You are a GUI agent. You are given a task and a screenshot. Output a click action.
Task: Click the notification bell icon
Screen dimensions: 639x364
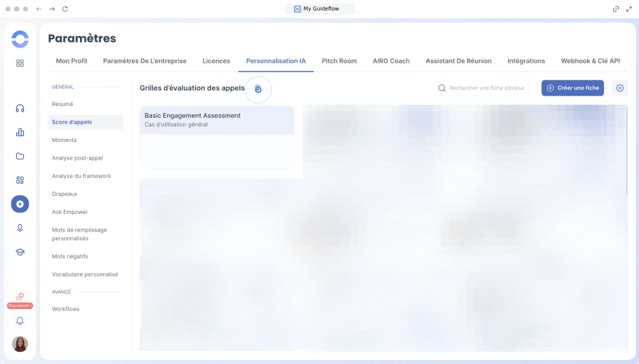point(20,321)
